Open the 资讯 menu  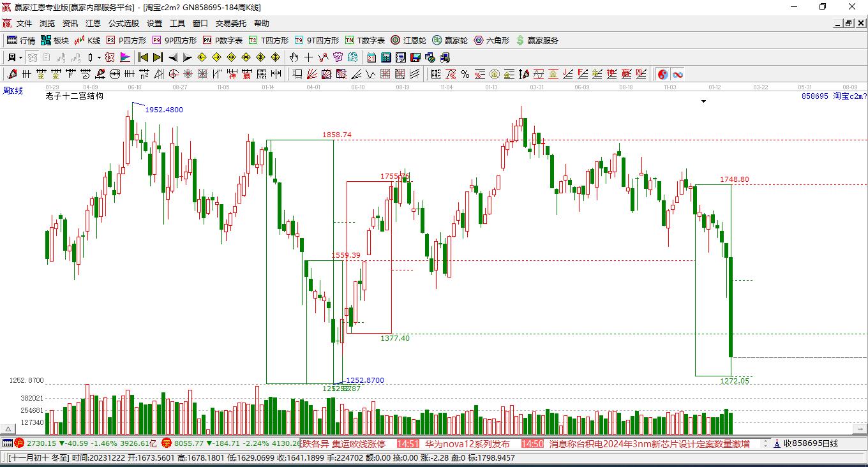tap(70, 24)
